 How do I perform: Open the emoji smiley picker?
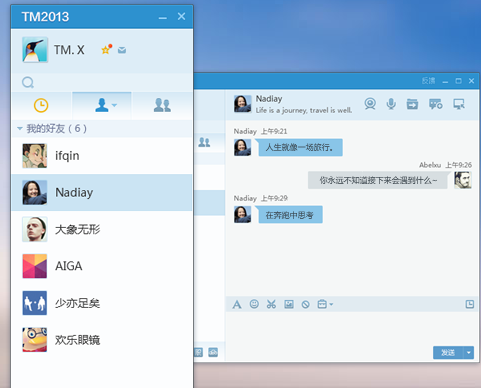[254, 304]
